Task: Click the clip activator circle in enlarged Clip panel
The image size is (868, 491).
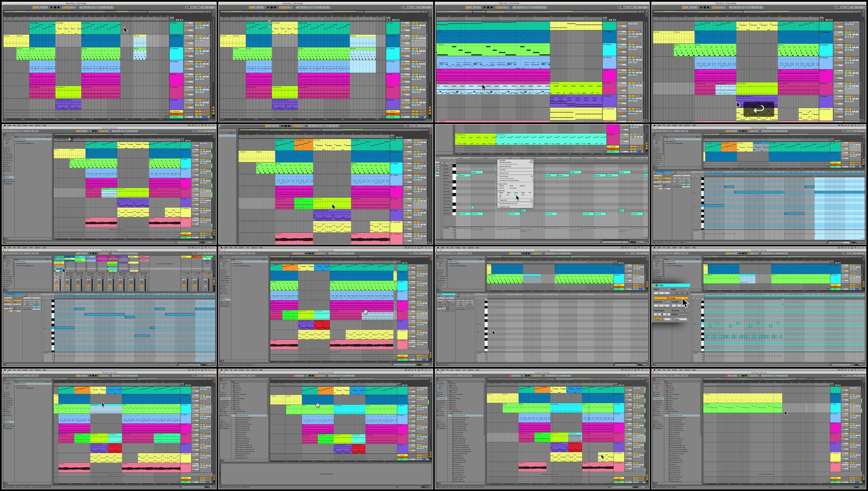Action: click(653, 285)
